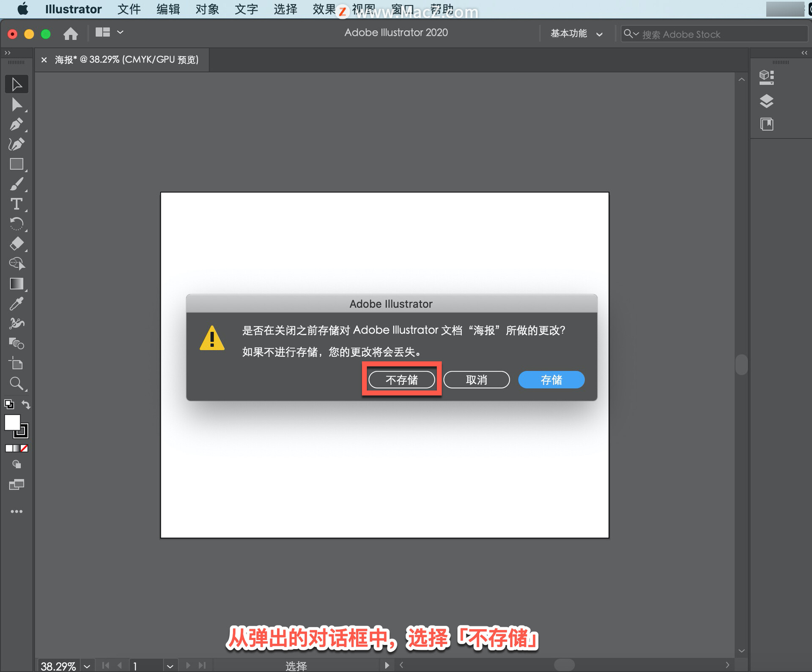Reset default fill and stroke
812x672 pixels.
[9, 404]
